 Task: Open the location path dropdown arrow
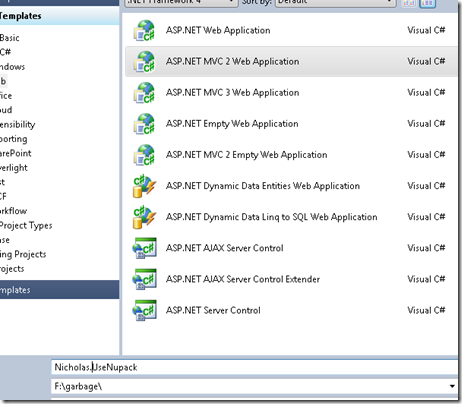(x=452, y=386)
